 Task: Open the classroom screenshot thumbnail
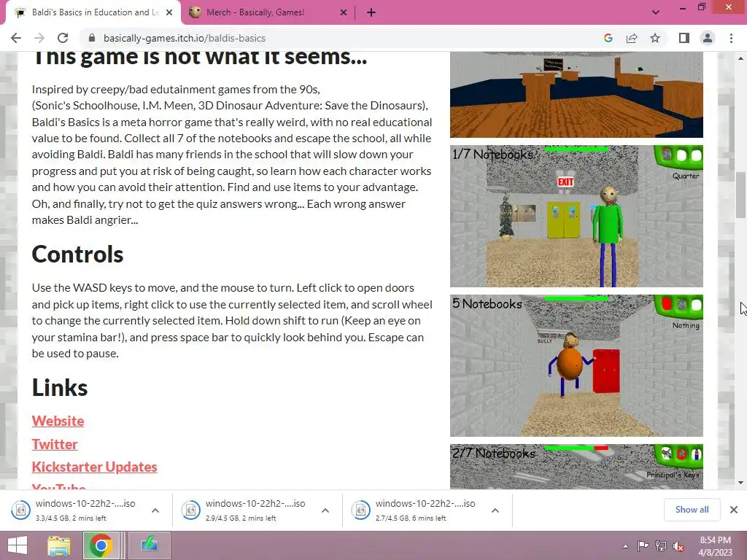coord(576,95)
